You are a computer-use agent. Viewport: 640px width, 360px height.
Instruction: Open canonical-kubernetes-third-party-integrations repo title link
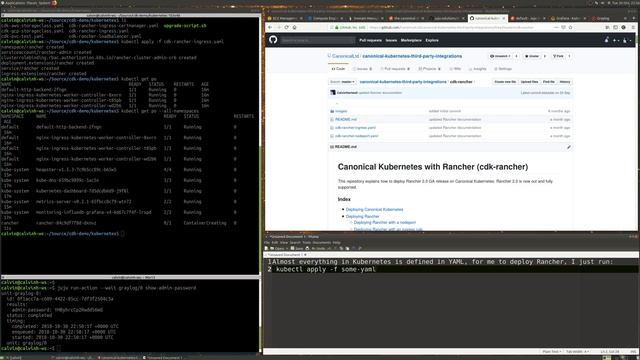tap(412, 56)
